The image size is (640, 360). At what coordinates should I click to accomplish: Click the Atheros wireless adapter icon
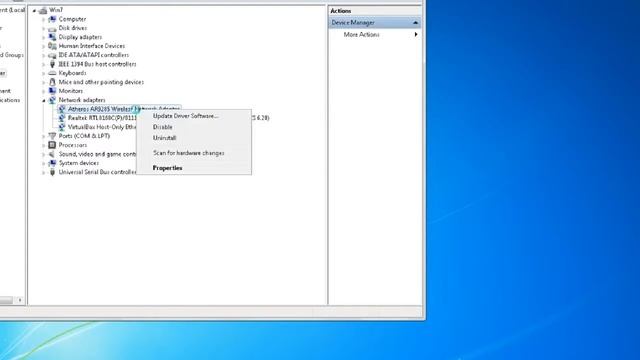click(62, 109)
